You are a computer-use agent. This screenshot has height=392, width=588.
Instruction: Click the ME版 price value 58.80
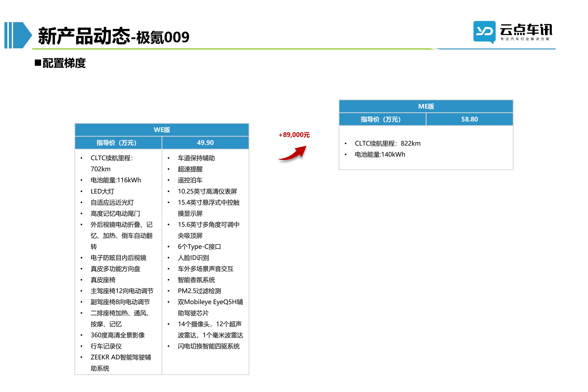470,119
